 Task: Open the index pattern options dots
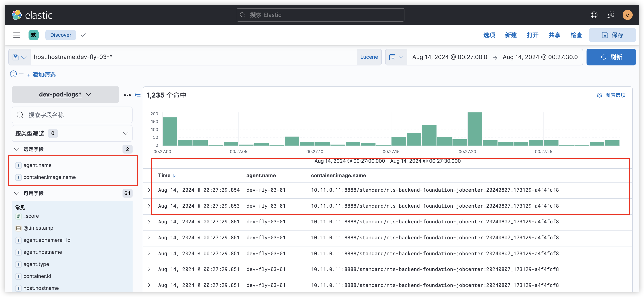tap(127, 95)
